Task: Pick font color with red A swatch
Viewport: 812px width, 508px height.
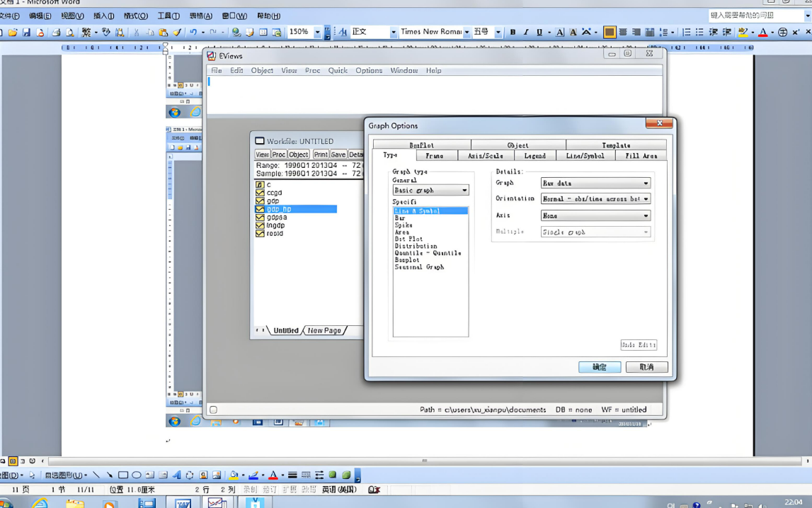Action: [x=763, y=32]
